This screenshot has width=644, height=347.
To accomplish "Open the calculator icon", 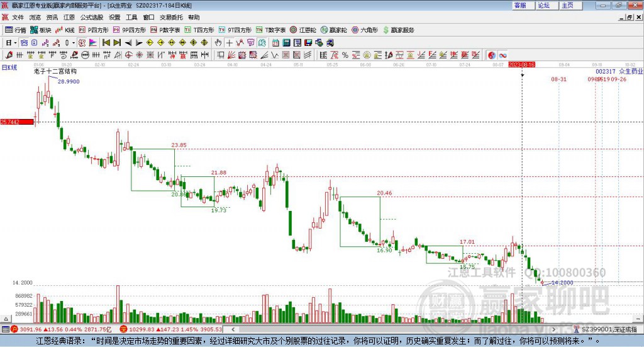I will [287, 43].
